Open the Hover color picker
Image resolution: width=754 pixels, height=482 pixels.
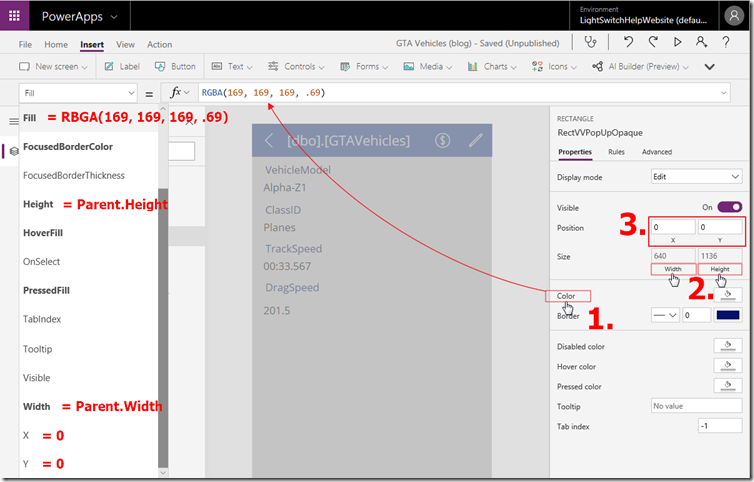pos(728,366)
